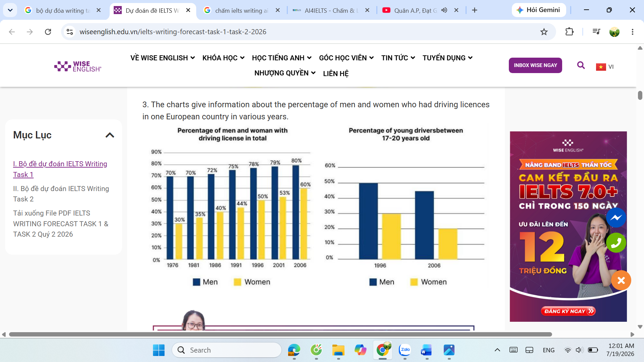644x362 pixels.
Task: Bookmark this page with the star icon
Action: (x=544, y=32)
